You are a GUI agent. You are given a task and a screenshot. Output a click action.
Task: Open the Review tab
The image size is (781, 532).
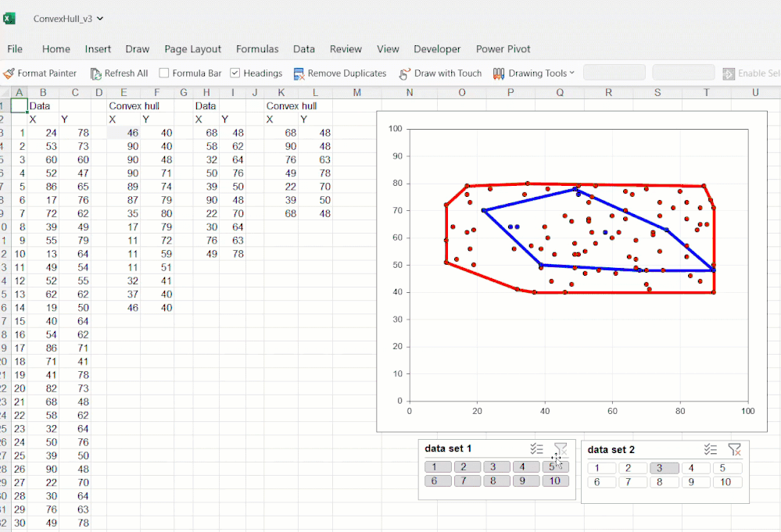point(346,48)
